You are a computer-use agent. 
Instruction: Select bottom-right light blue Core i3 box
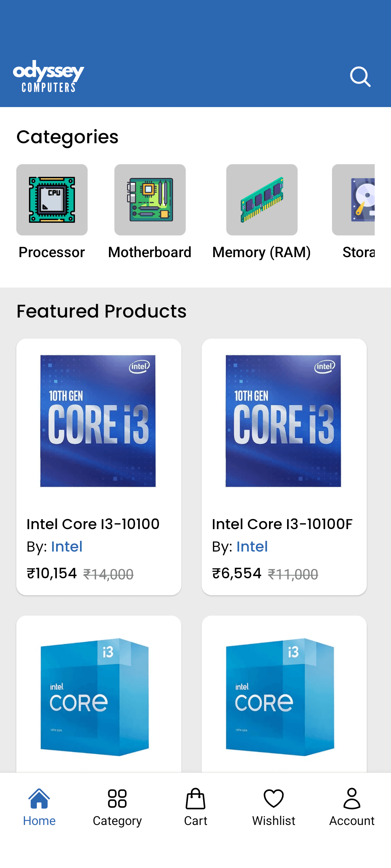coord(280,697)
